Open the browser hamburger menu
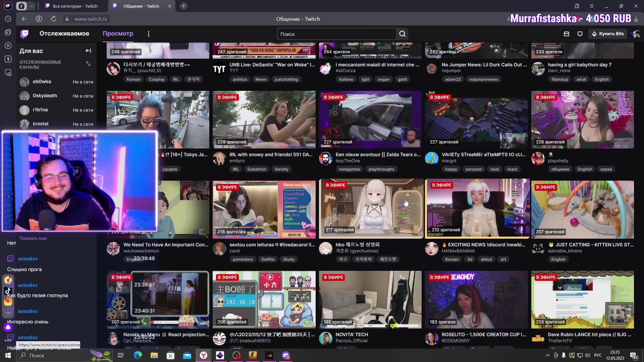 tap(592, 6)
